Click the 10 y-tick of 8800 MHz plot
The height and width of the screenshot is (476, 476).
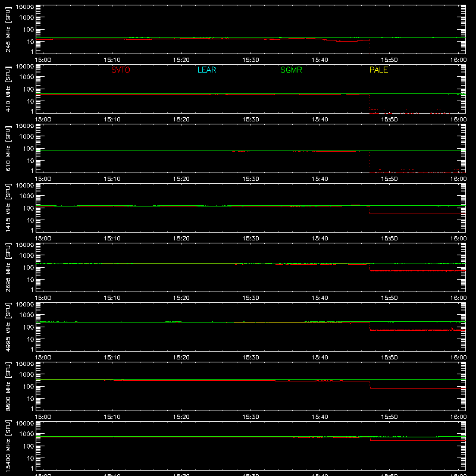30,399
